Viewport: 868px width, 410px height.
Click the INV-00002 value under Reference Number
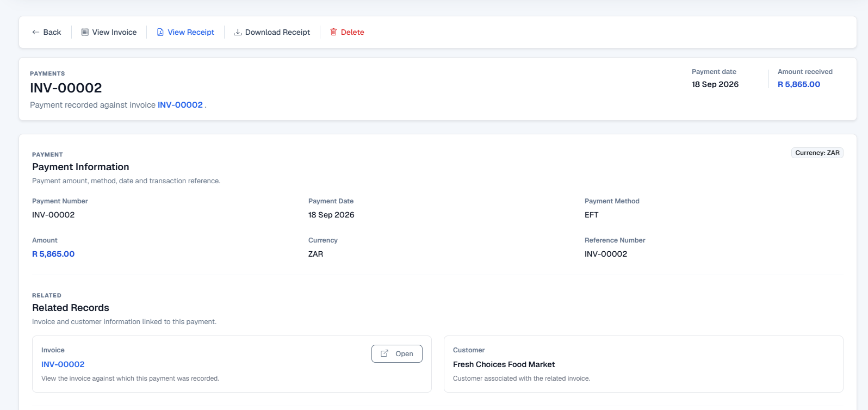pos(606,254)
